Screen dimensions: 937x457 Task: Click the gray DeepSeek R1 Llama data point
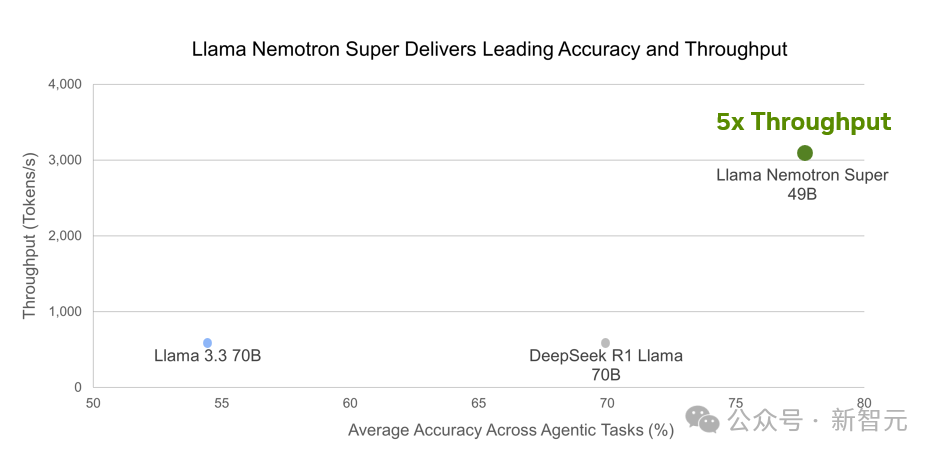(605, 343)
